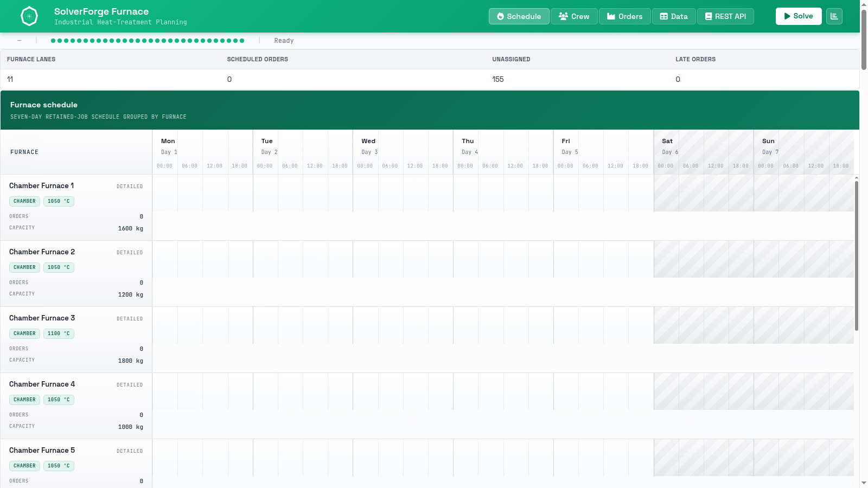This screenshot has height=488, width=868.
Task: Click the 1050 °C badge of Chamber Furnace 1
Action: [59, 201]
